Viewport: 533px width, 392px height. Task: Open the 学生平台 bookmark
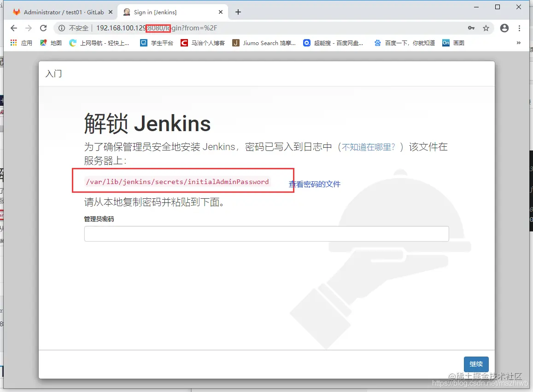(157, 43)
